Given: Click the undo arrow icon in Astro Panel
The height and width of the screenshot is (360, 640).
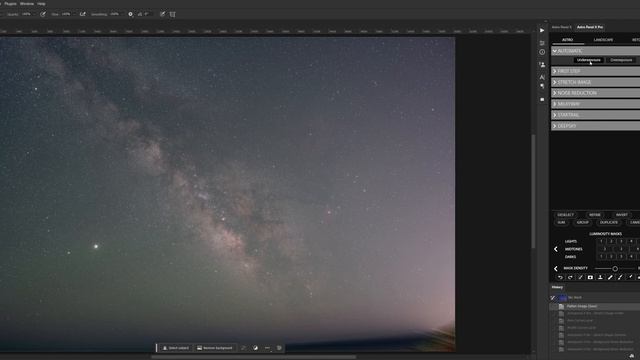Looking at the screenshot, I should [x=560, y=277].
